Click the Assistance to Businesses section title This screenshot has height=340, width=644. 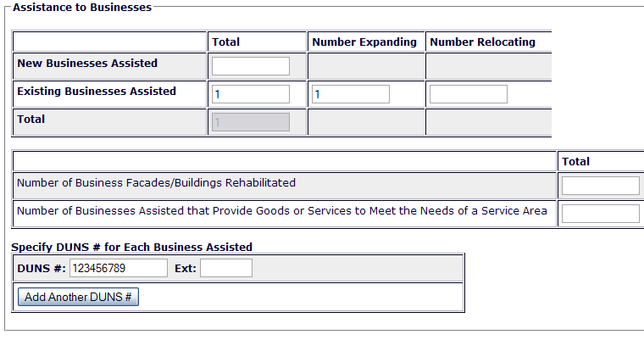pyautogui.click(x=82, y=8)
